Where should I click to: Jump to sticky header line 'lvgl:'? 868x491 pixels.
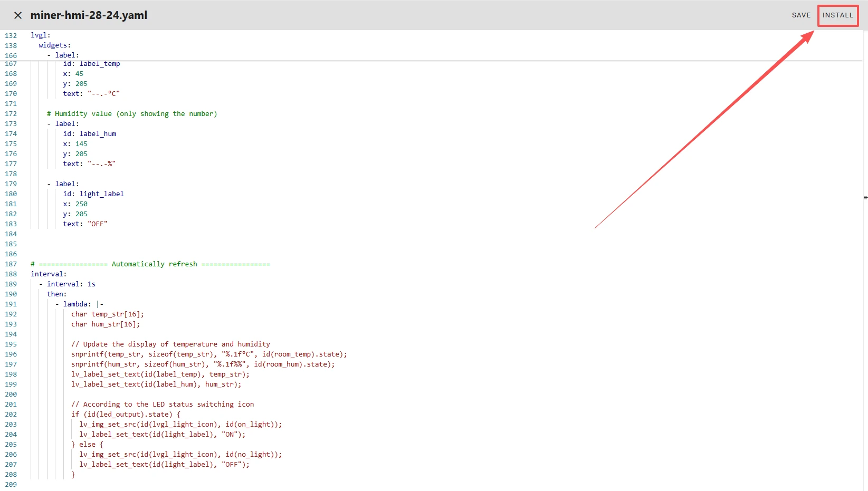click(x=41, y=35)
